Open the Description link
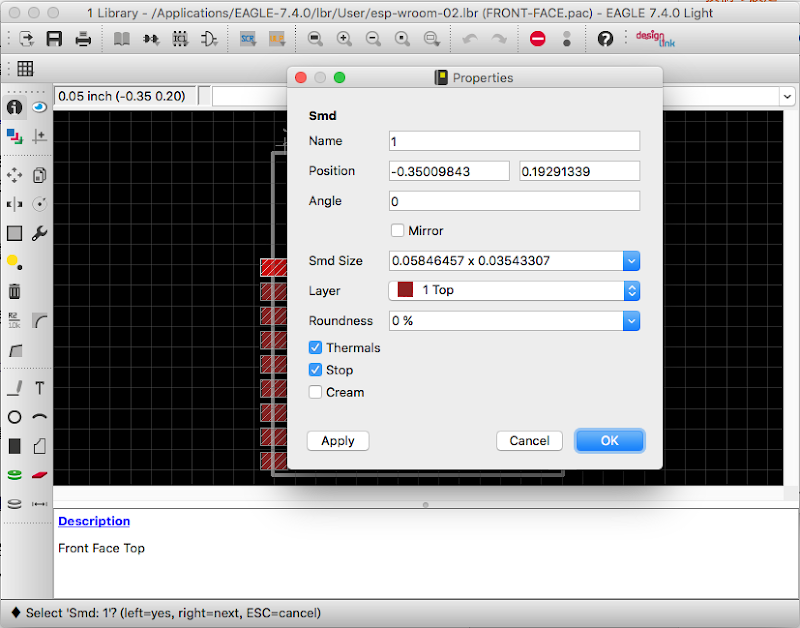 [x=94, y=521]
